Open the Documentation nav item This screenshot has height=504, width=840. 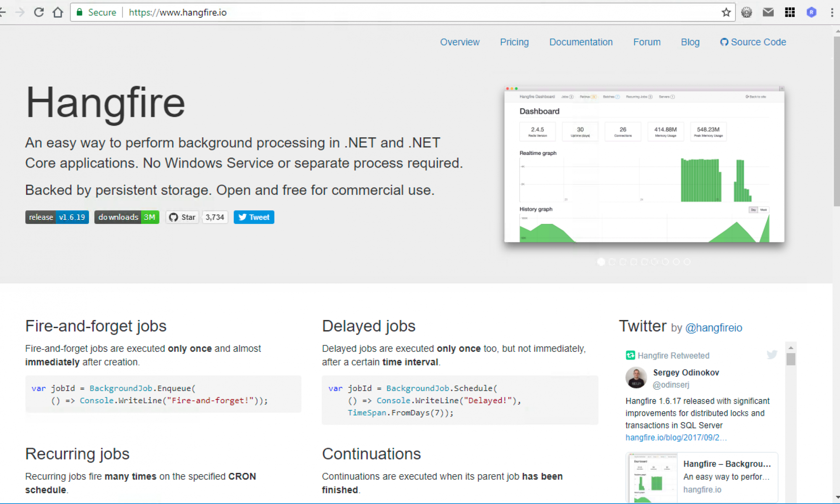tap(581, 42)
